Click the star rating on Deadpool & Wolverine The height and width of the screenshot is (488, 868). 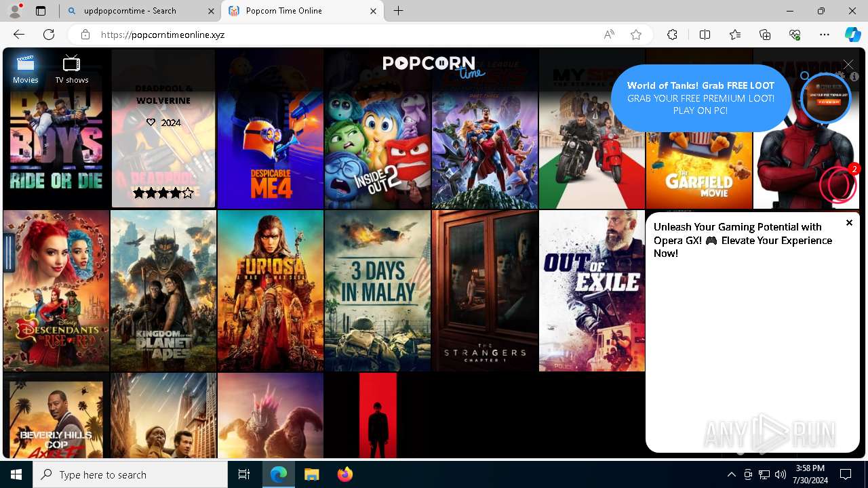pyautogui.click(x=163, y=193)
